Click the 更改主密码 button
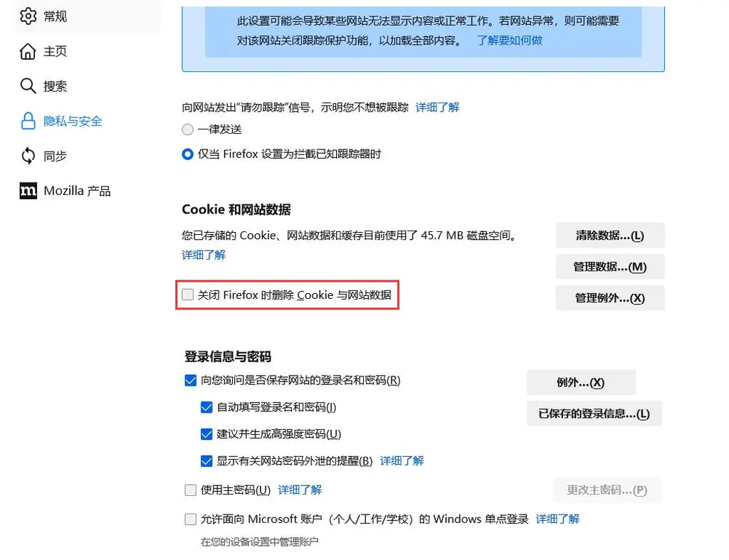Image resolution: width=729 pixels, height=560 pixels. (607, 490)
